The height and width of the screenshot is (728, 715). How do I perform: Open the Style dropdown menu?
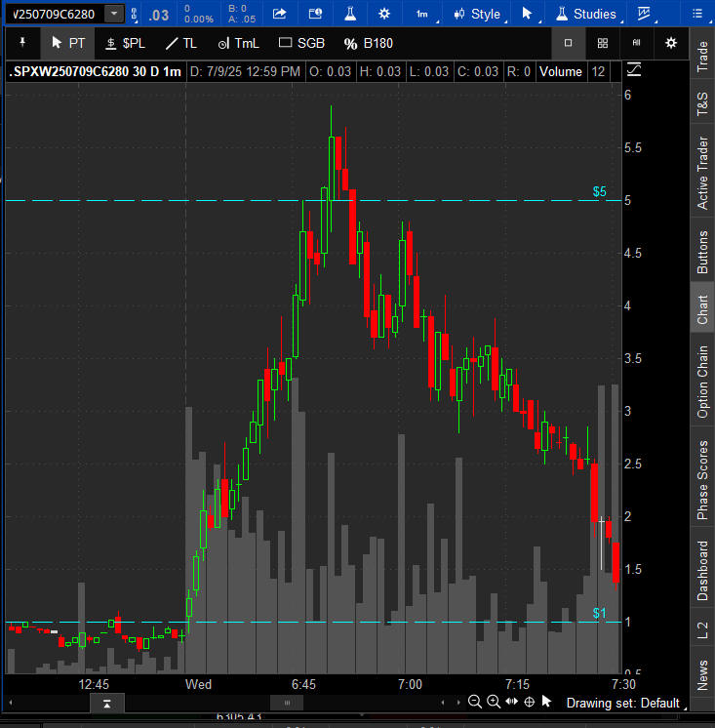point(477,14)
